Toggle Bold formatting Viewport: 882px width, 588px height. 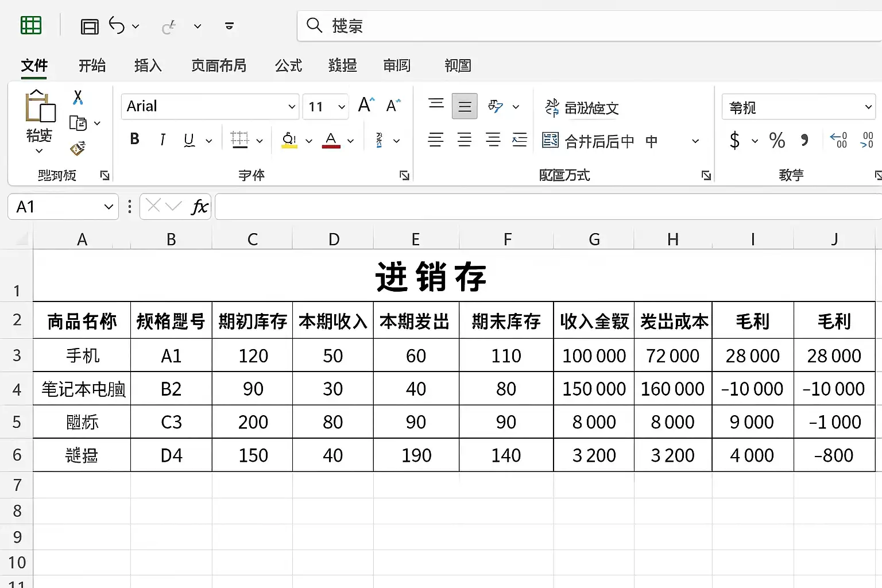click(x=135, y=140)
